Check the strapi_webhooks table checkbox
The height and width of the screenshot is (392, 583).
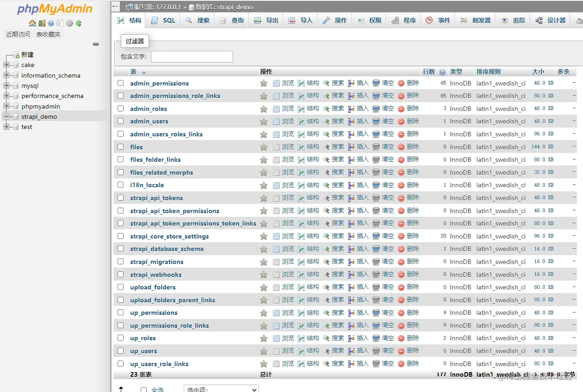[x=121, y=274]
